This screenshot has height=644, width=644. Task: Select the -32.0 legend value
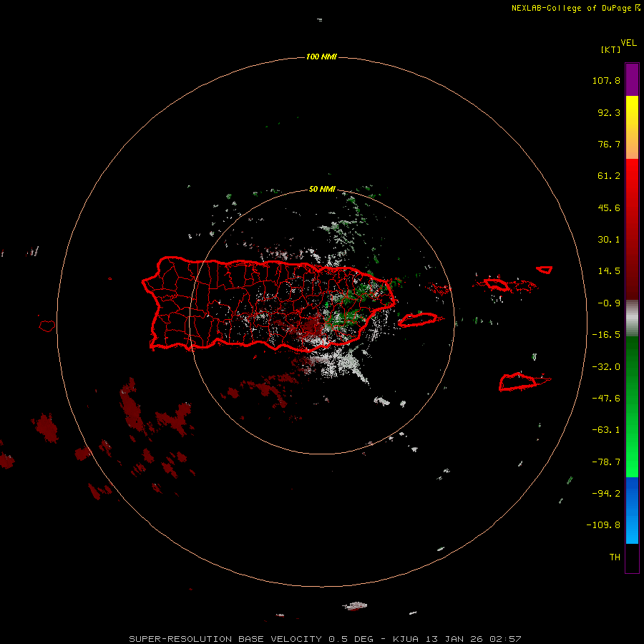606,367
